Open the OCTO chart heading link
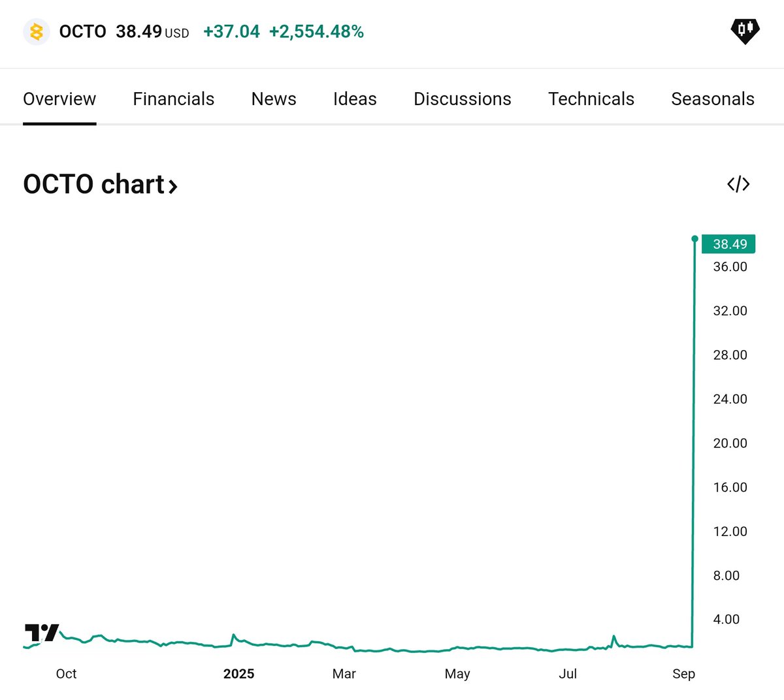784x700 pixels. tap(100, 184)
